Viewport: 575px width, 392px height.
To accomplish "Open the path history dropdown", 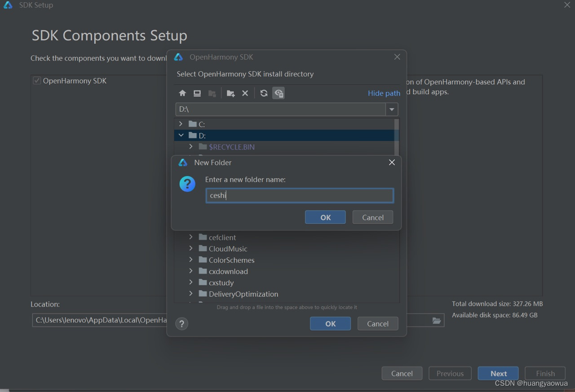I will [392, 109].
